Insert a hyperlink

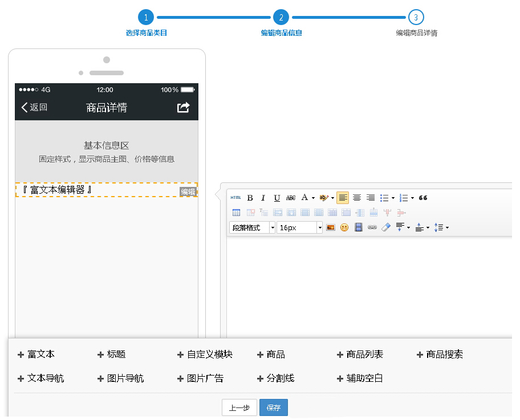click(372, 227)
